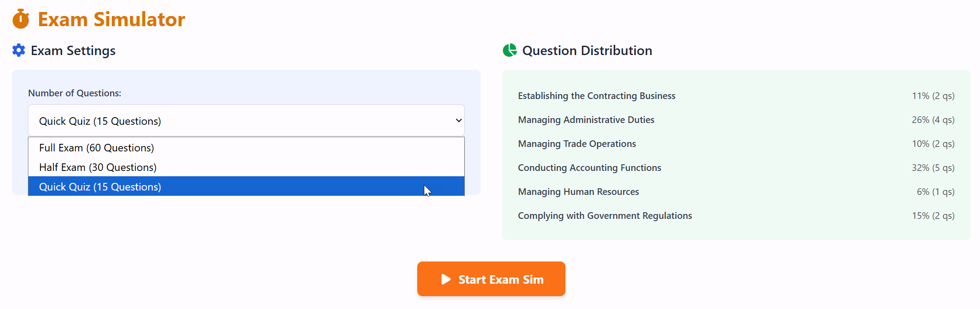
Task: Click the green pie chart Question Distribution icon
Action: coord(510,50)
